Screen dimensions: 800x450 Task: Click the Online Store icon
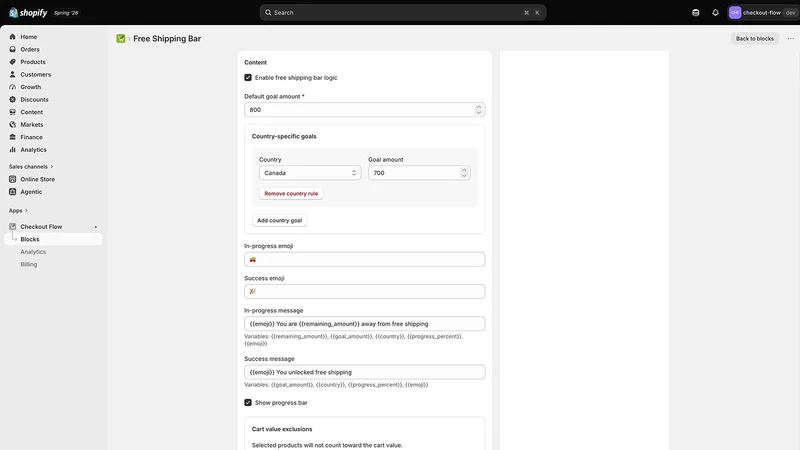tap(12, 179)
